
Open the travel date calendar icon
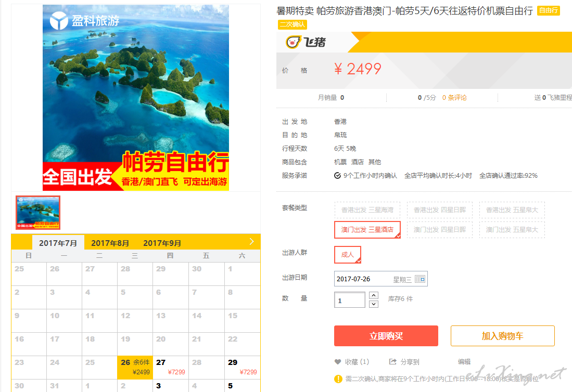(x=420, y=279)
